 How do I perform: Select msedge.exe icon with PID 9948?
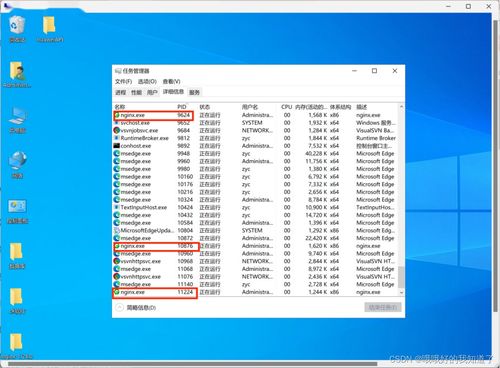tap(116, 153)
